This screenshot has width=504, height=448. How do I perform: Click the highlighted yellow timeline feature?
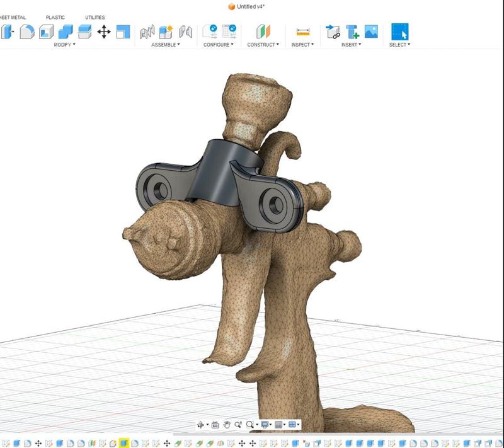(x=124, y=444)
